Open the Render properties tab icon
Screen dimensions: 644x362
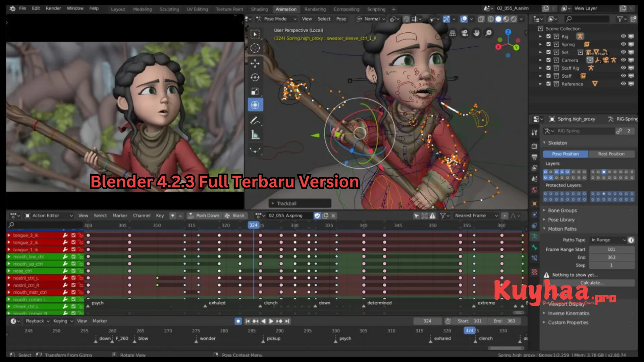click(x=534, y=146)
